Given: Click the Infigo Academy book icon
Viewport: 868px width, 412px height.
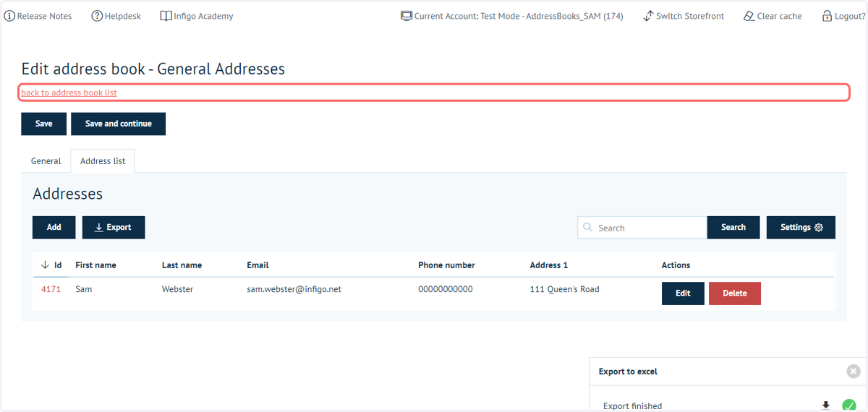Looking at the screenshot, I should click(x=166, y=16).
